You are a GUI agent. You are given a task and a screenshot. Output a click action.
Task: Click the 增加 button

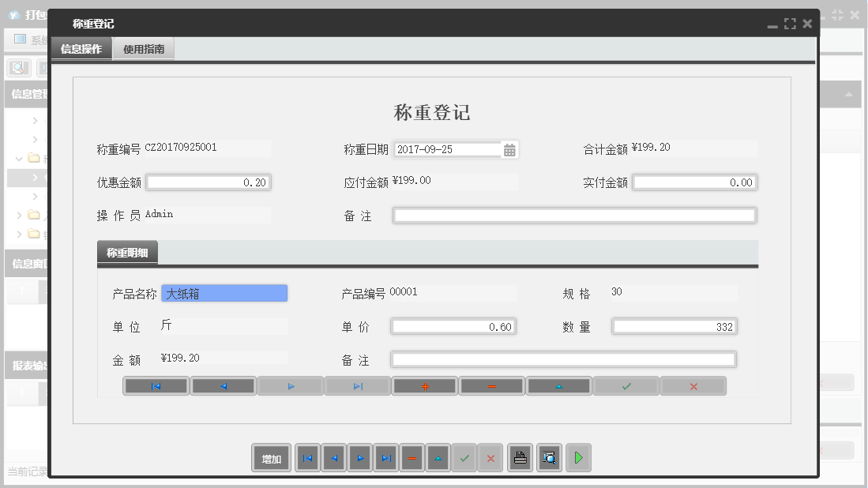pos(271,458)
